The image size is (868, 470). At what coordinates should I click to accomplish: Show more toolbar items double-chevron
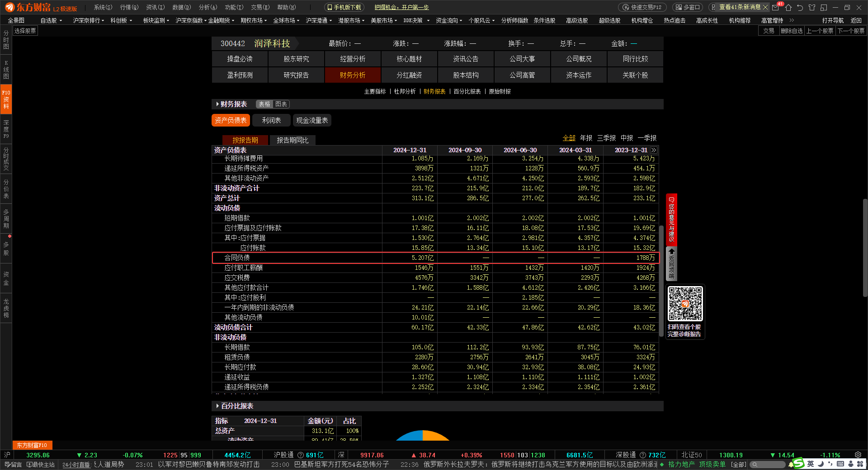pos(792,20)
